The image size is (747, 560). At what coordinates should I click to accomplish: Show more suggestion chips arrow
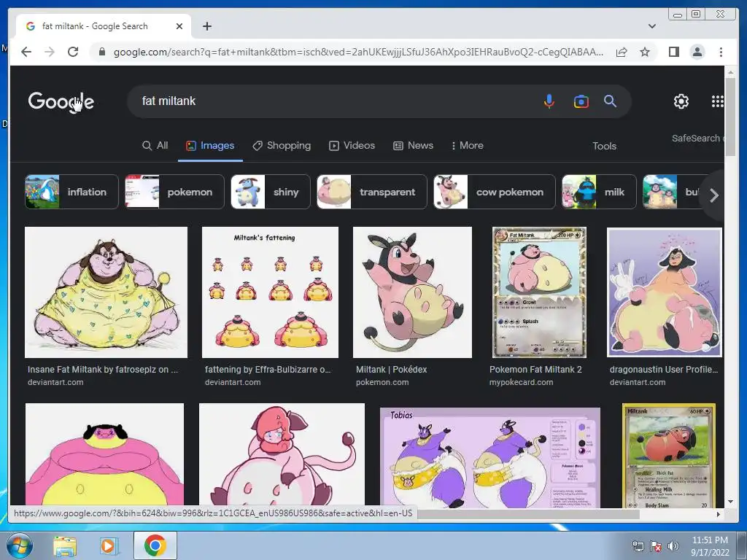point(713,195)
